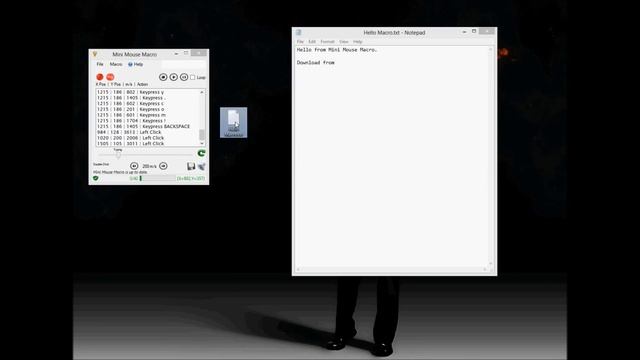
Task: Click the round Play macro button
Action: [173, 77]
